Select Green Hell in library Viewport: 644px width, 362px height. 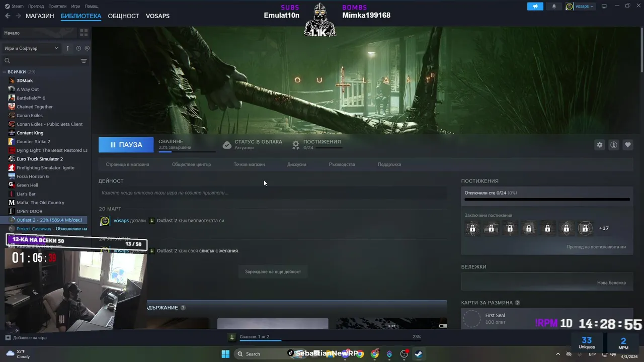click(x=27, y=185)
